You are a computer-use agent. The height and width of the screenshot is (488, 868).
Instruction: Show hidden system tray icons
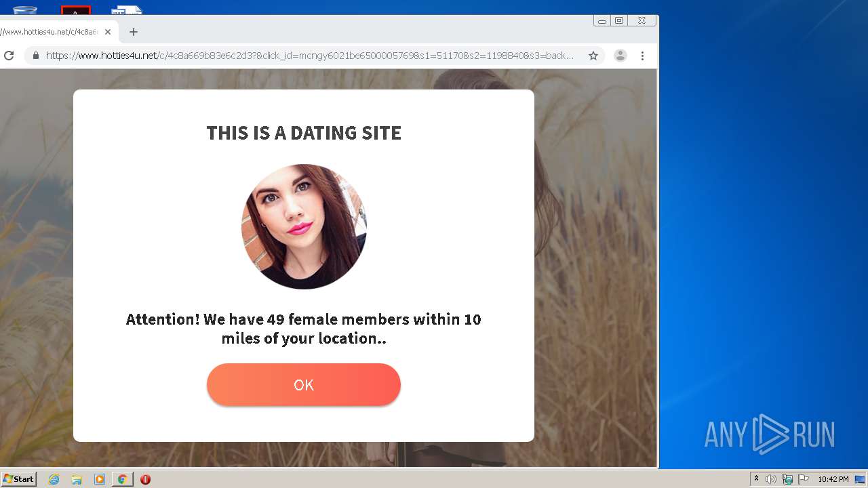coord(756,479)
